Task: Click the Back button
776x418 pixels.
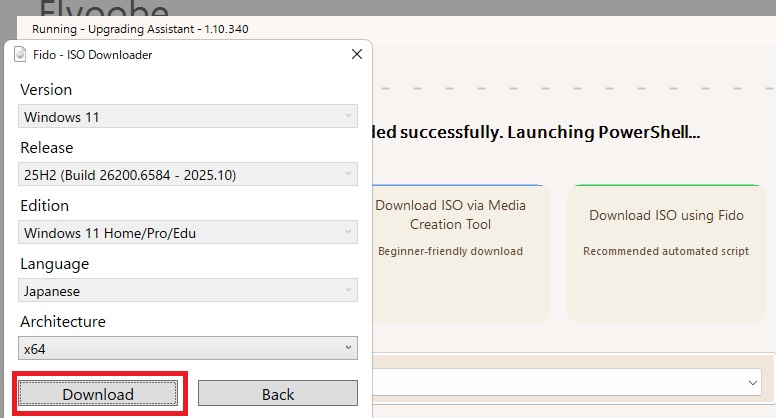Action: point(277,394)
